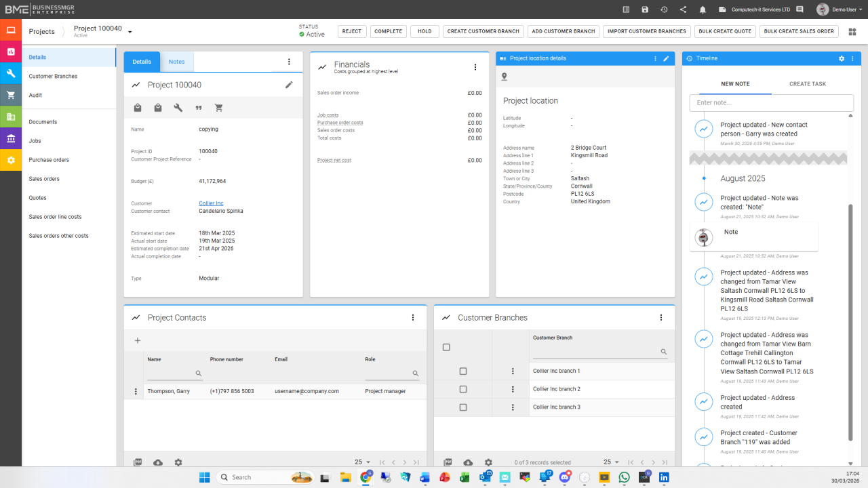The image size is (868, 488).
Task: Open Timeline settings gear icon
Action: (842, 59)
